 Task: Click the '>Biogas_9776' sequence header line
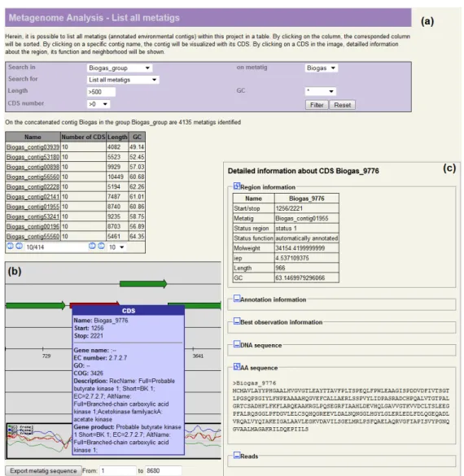(x=255, y=383)
